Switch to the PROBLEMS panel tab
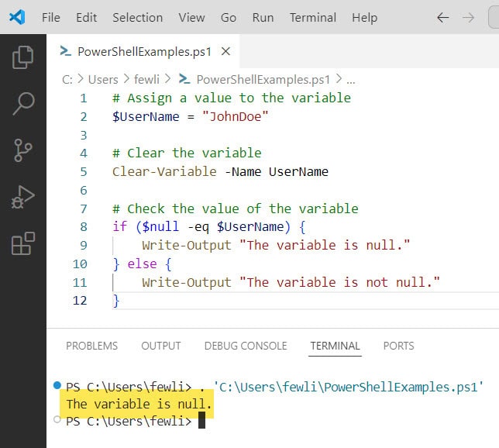Screen dimensions: 499x448 (x=91, y=346)
